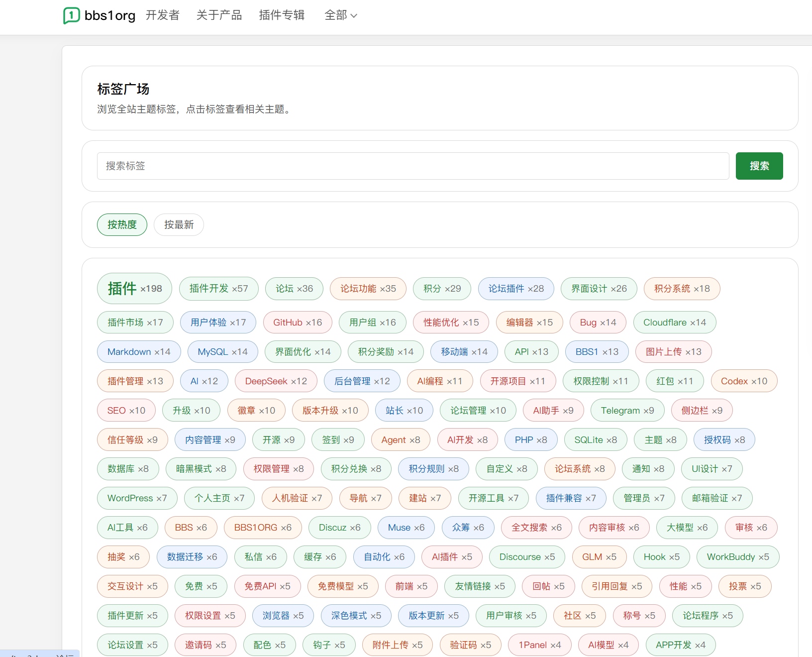This screenshot has height=657, width=812.
Task: Select the SQLite ×8 tag
Action: pyautogui.click(x=596, y=440)
